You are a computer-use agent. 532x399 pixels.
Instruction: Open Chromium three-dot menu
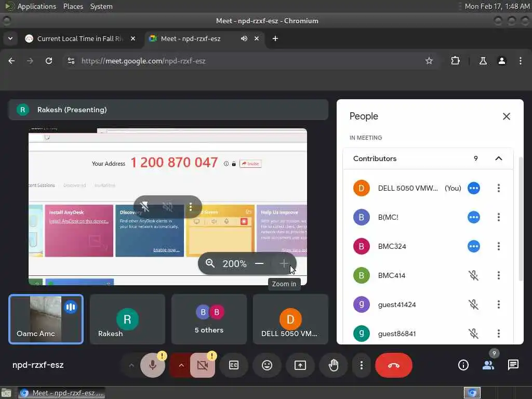coord(521,61)
